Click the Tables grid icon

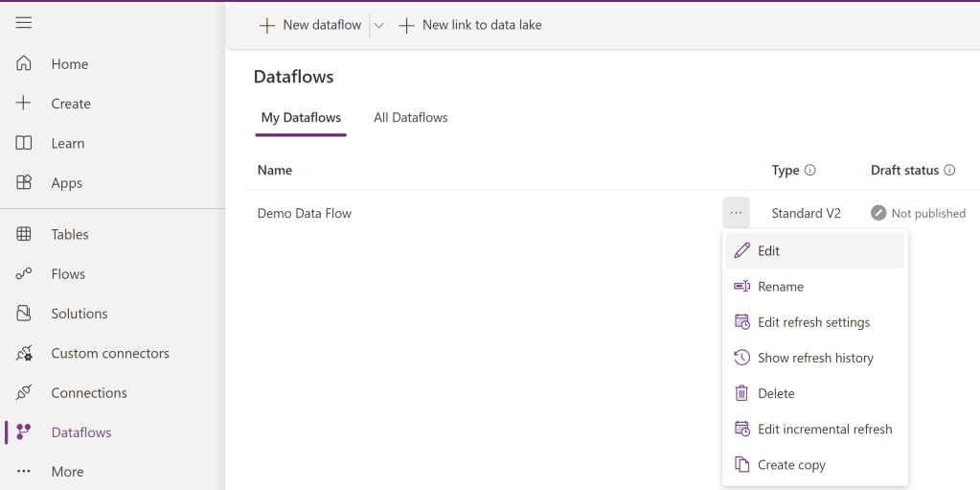[24, 234]
